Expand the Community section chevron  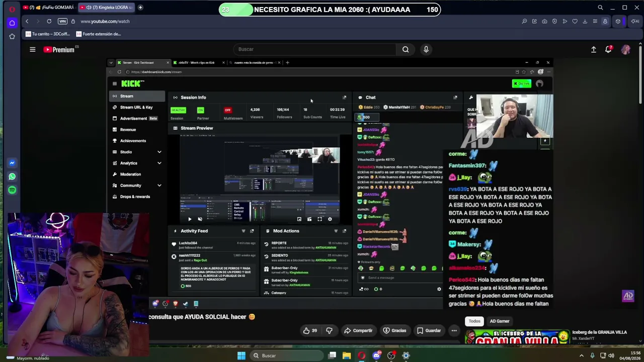(x=159, y=186)
